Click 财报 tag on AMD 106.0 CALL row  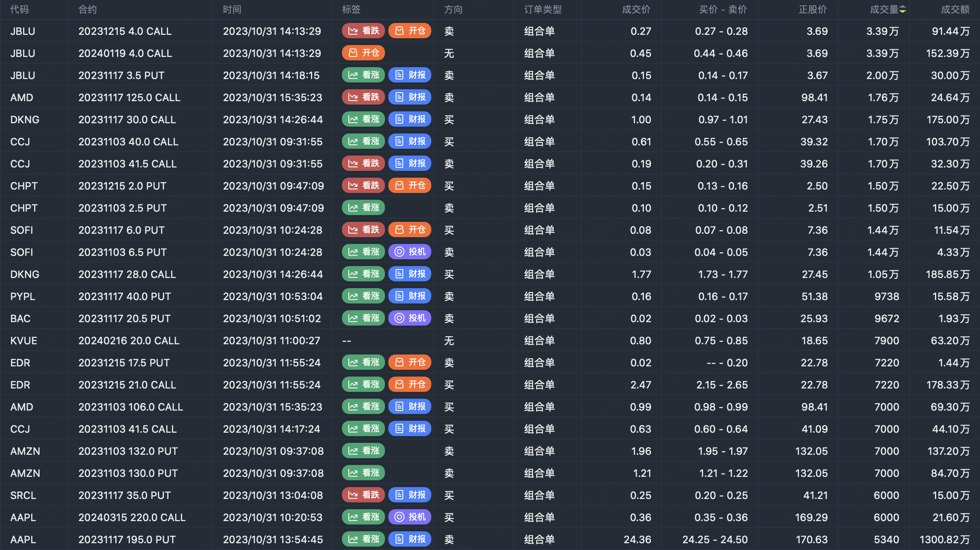tap(410, 406)
